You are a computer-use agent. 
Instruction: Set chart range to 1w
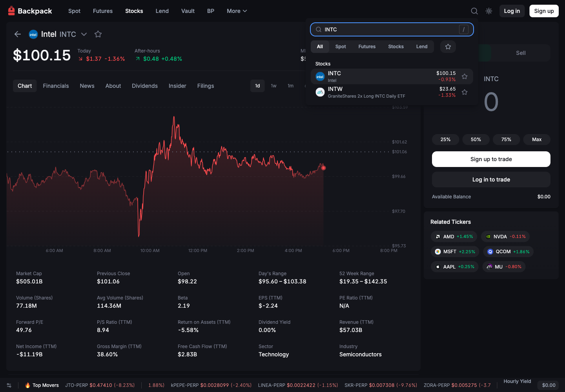point(274,86)
